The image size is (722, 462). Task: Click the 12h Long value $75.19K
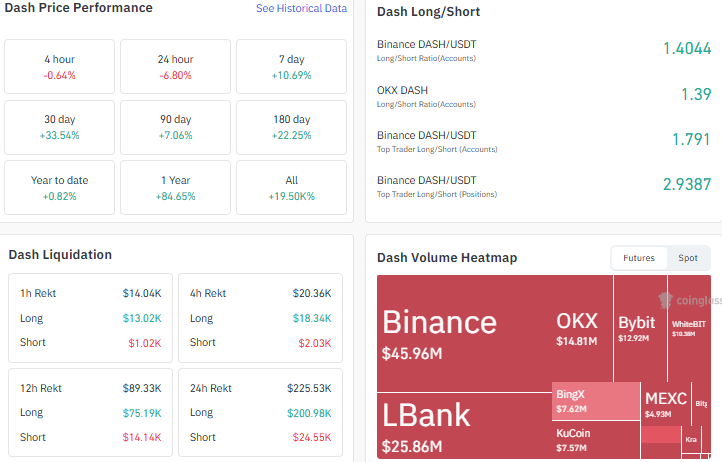coord(142,413)
